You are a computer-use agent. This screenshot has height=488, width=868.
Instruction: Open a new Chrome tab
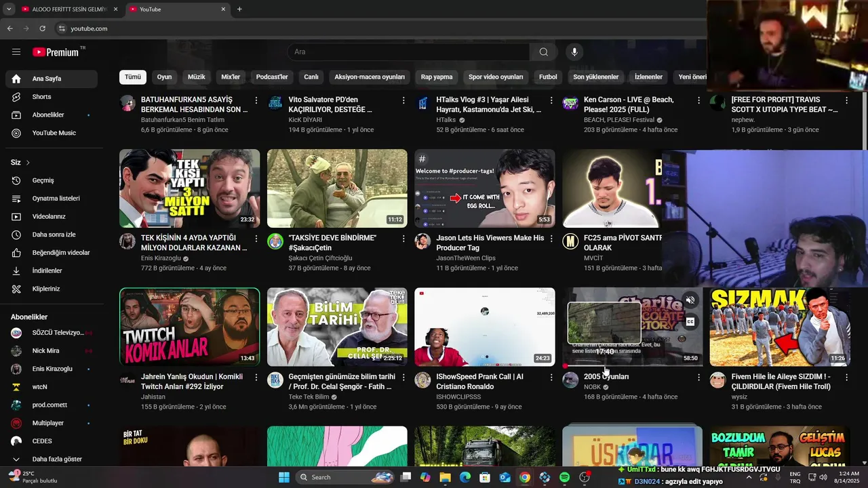(239, 9)
